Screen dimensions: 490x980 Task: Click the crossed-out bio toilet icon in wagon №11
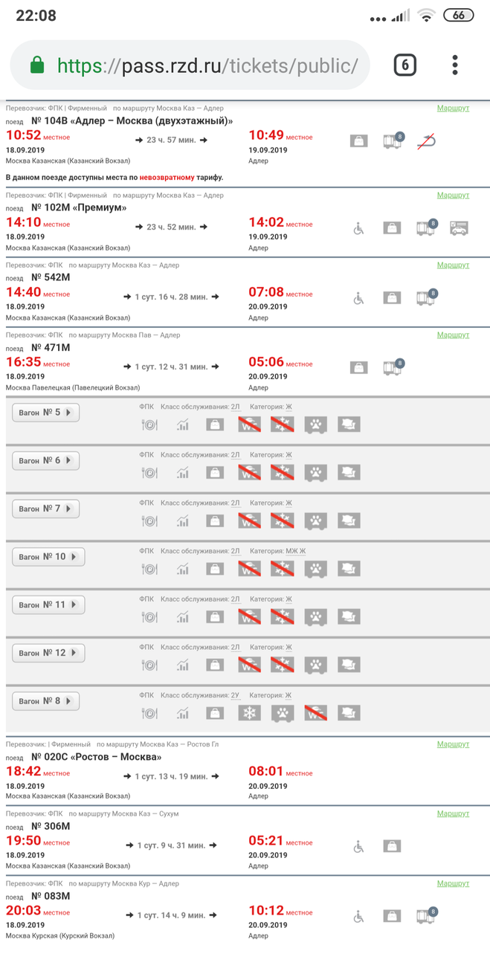click(249, 617)
